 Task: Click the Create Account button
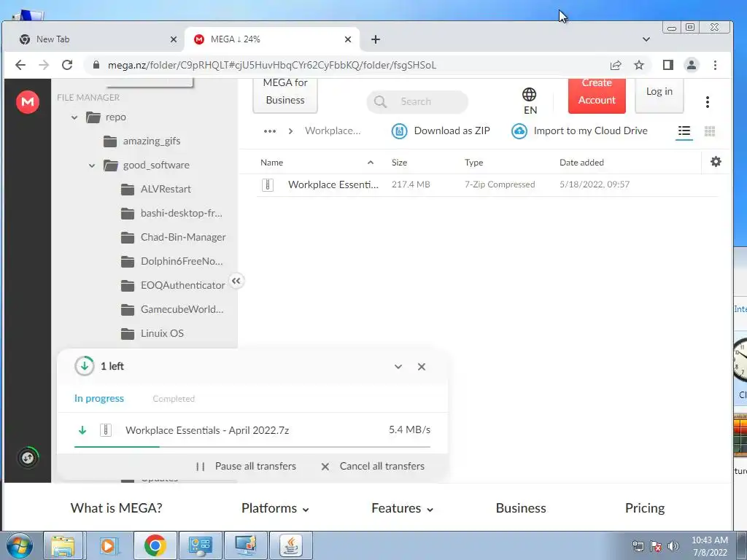[597, 96]
